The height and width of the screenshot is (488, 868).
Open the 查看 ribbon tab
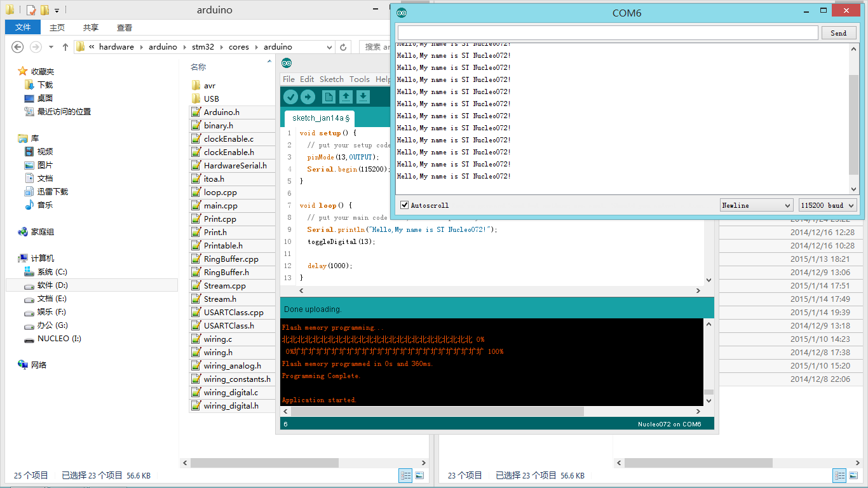click(125, 27)
